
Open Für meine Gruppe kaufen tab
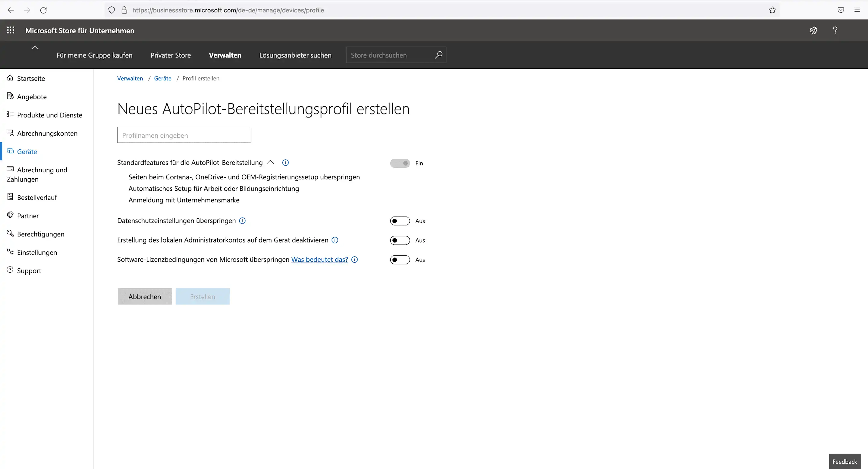[x=94, y=55]
